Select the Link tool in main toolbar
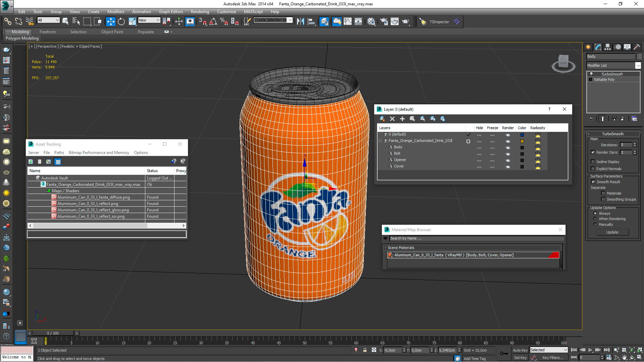 7,21
